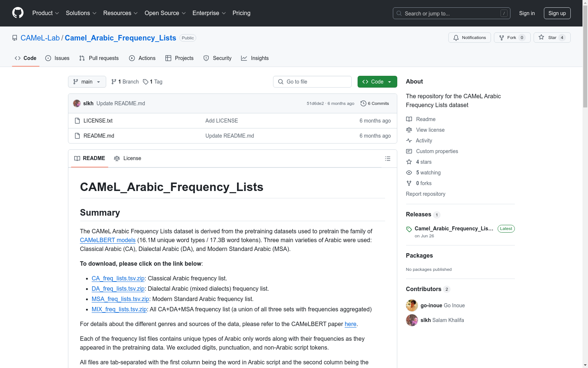Screen dimensions: 588x368
Task: Click the fork icon in Fork button
Action: click(502, 38)
